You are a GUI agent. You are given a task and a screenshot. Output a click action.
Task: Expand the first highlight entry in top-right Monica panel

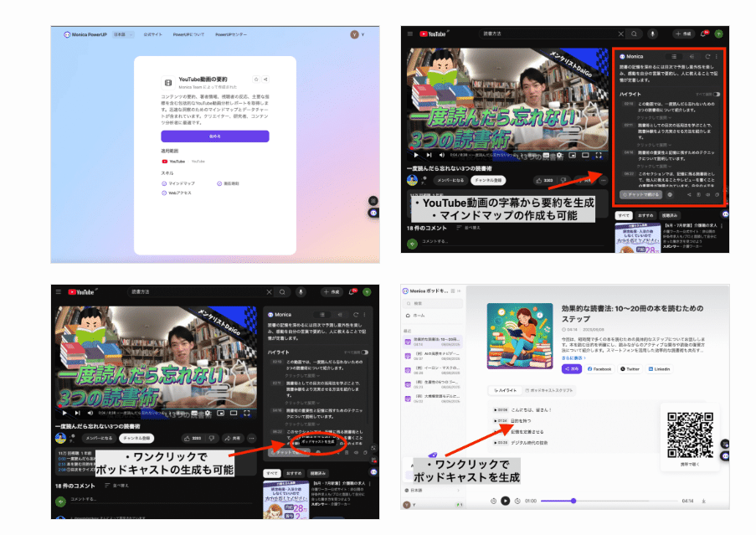tap(654, 117)
